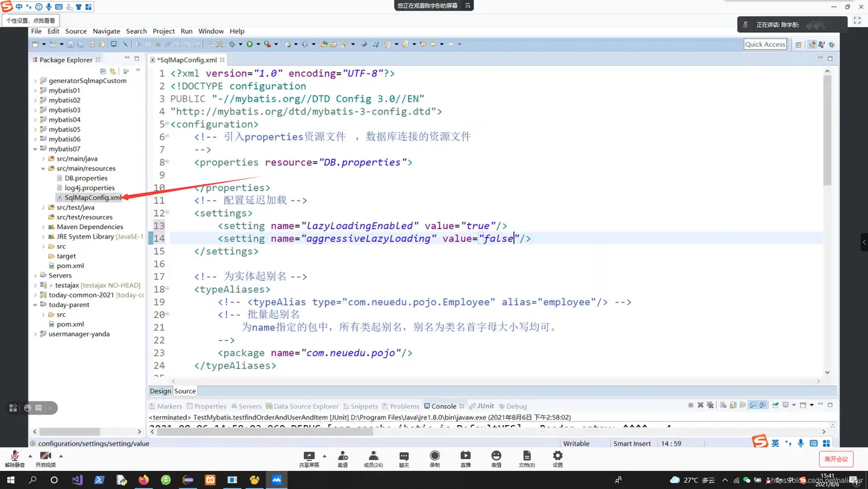Open the meeting Settings gear icon
Viewport: 868px width, 489px height.
coord(557,459)
